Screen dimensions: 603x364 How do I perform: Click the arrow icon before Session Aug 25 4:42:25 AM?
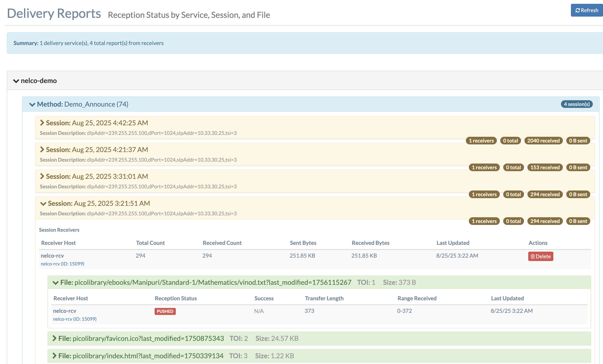(x=42, y=122)
